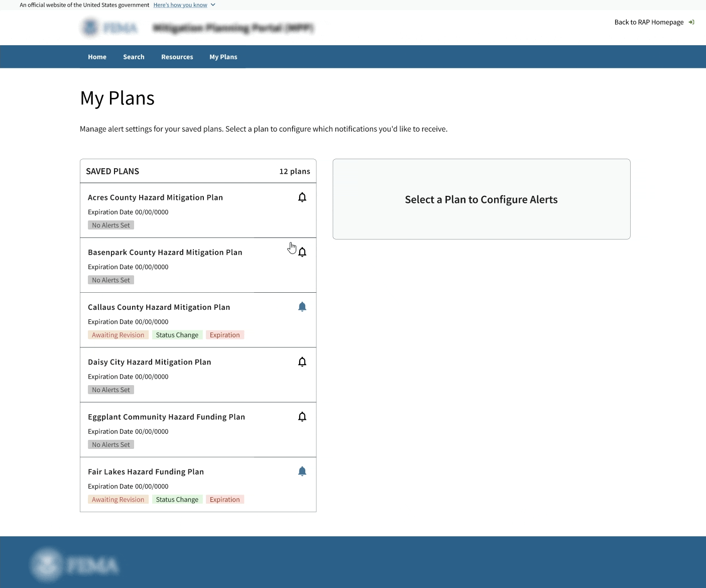Click the Back to RAP Homepage link
Image resolution: width=706 pixels, height=588 pixels.
pyautogui.click(x=649, y=22)
